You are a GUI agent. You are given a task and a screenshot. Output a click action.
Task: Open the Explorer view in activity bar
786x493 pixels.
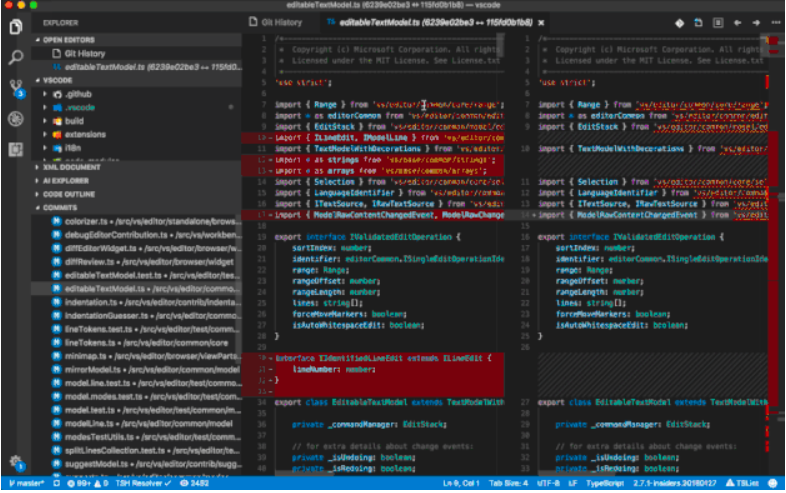pos(15,26)
